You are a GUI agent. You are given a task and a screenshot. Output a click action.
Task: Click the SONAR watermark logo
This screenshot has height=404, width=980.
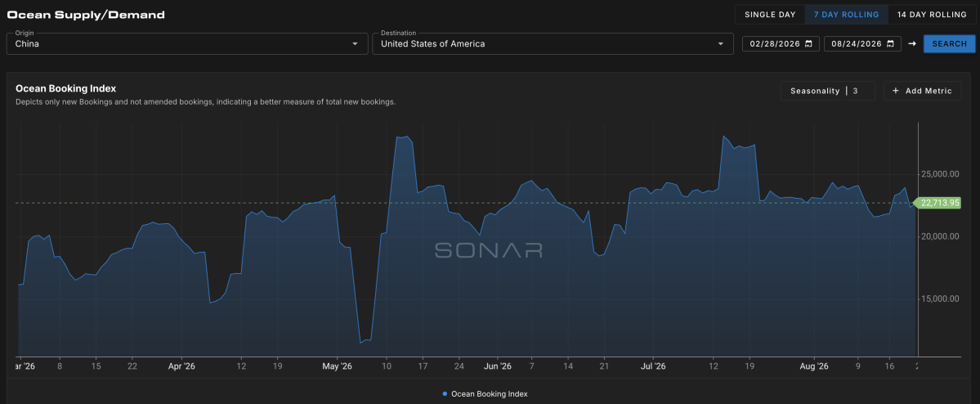pyautogui.click(x=489, y=251)
